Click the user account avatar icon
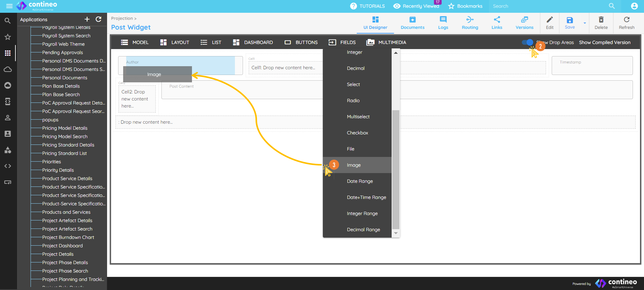The height and width of the screenshot is (290, 644). pyautogui.click(x=634, y=6)
